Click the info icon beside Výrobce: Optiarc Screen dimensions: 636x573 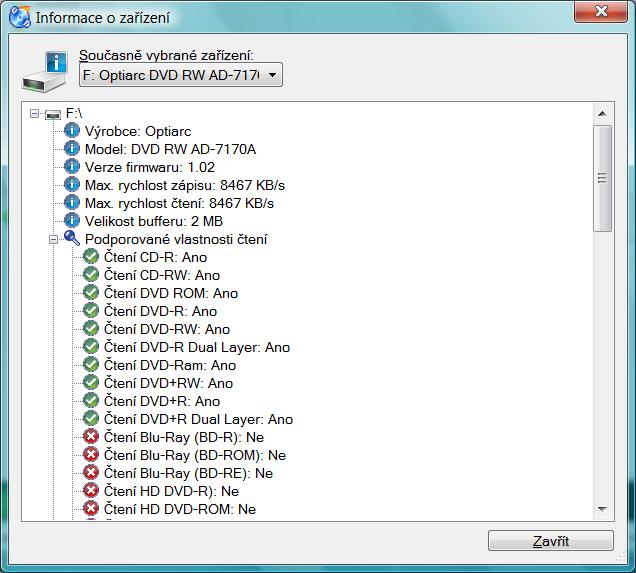pos(72,131)
